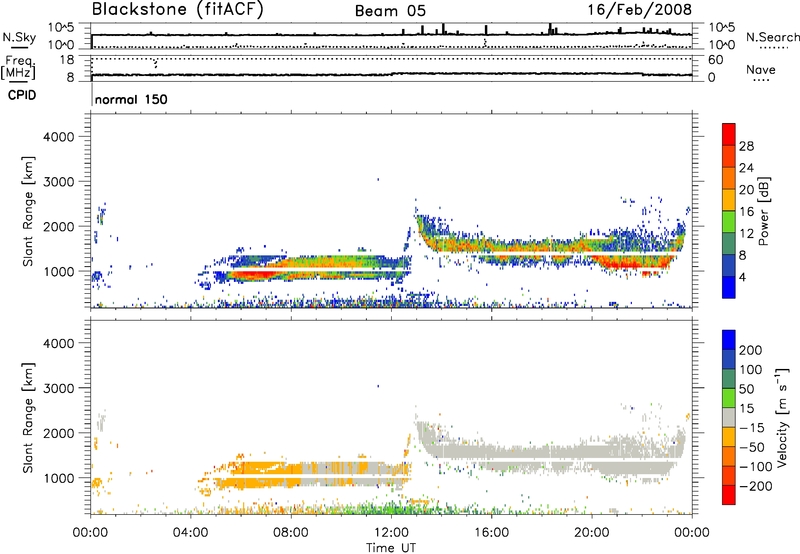Select the 60 Nave axis tick label

[x=716, y=60]
